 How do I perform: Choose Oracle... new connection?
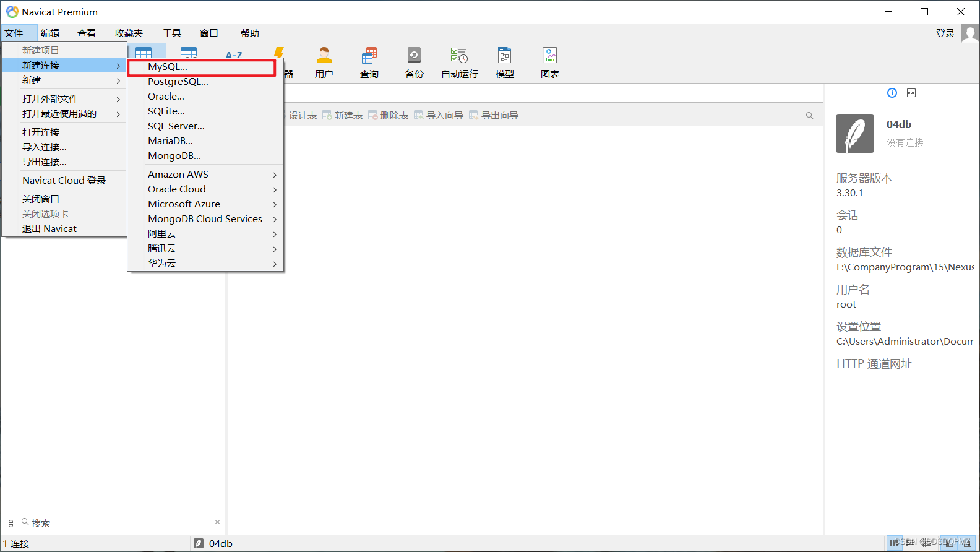(x=205, y=97)
